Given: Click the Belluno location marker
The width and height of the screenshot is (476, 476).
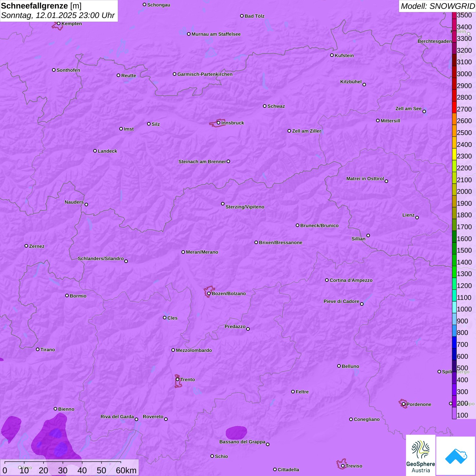Looking at the screenshot, I should (x=339, y=366).
